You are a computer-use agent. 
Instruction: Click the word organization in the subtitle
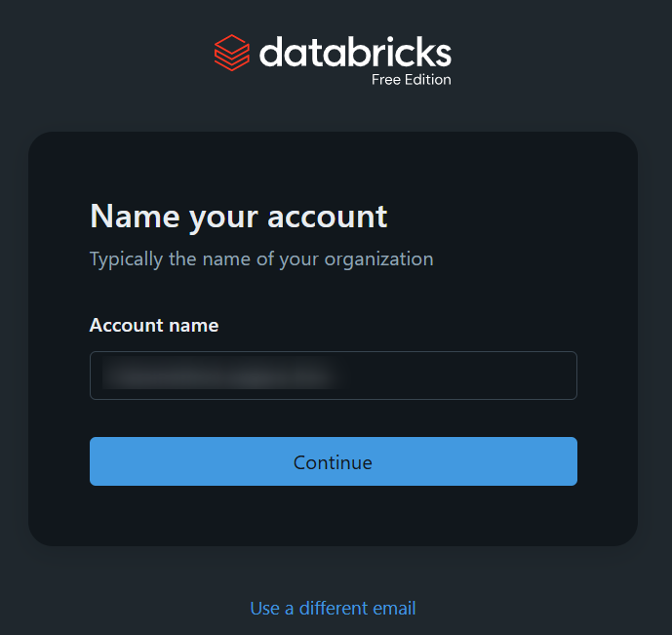point(378,259)
